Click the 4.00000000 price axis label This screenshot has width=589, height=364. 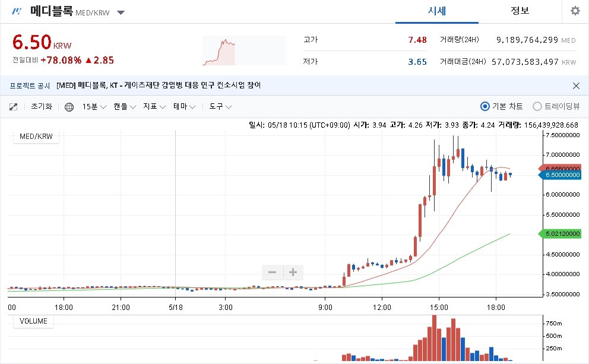point(563,274)
